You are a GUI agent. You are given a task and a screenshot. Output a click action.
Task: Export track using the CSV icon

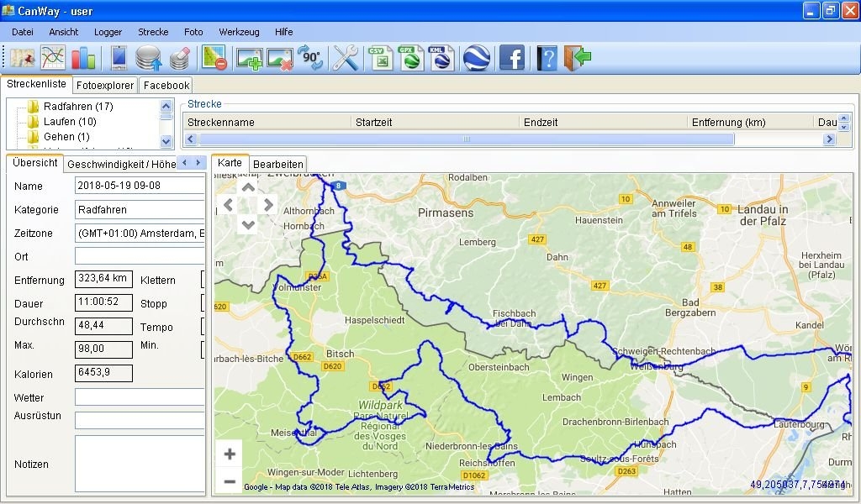pos(380,58)
